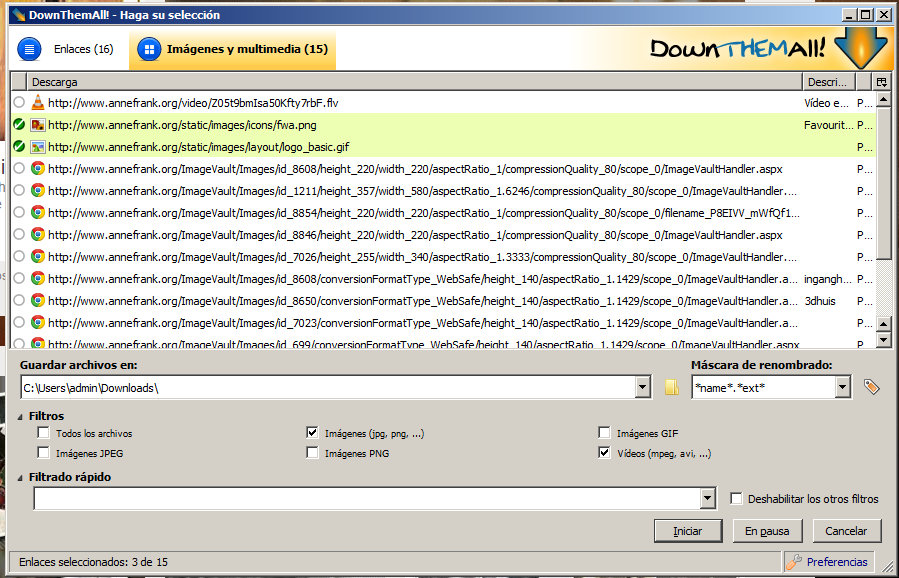This screenshot has height=578, width=899.
Task: Click the Chrome icon on the id_1211 row
Action: tap(38, 191)
